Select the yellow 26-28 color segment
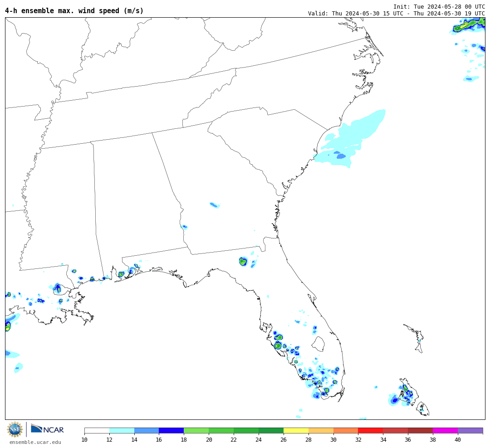Viewport: 490px width, 448px height. 296,431
